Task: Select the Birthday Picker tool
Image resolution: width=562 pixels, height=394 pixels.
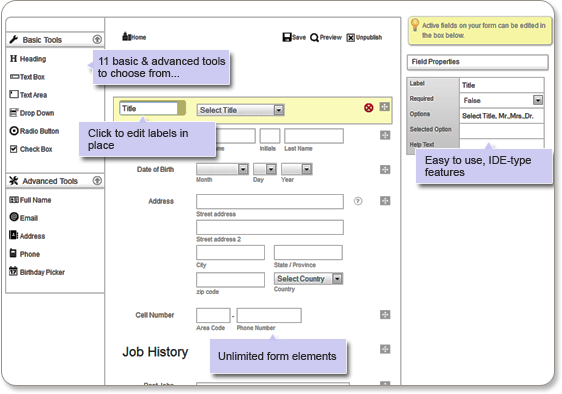Action: [x=37, y=272]
